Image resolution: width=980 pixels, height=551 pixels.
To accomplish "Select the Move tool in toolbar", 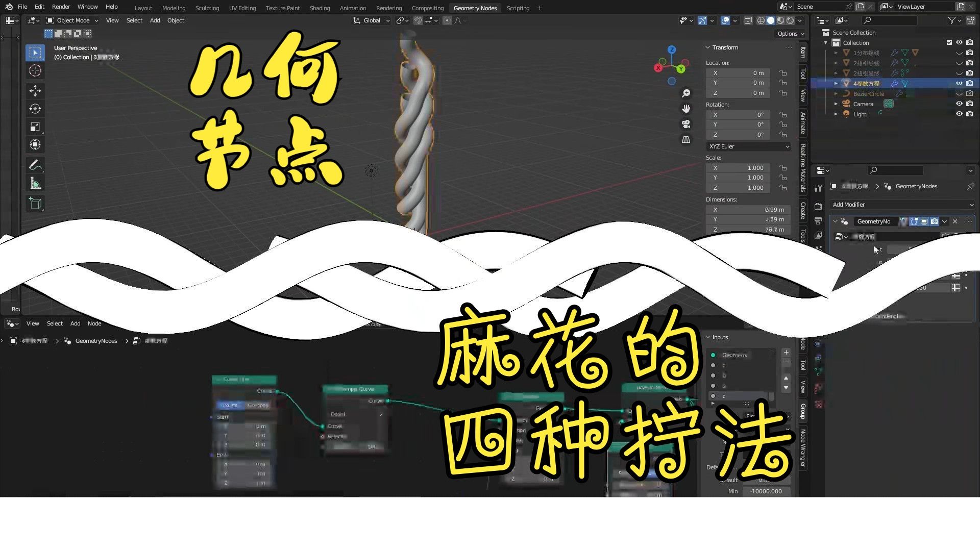I will click(x=35, y=89).
